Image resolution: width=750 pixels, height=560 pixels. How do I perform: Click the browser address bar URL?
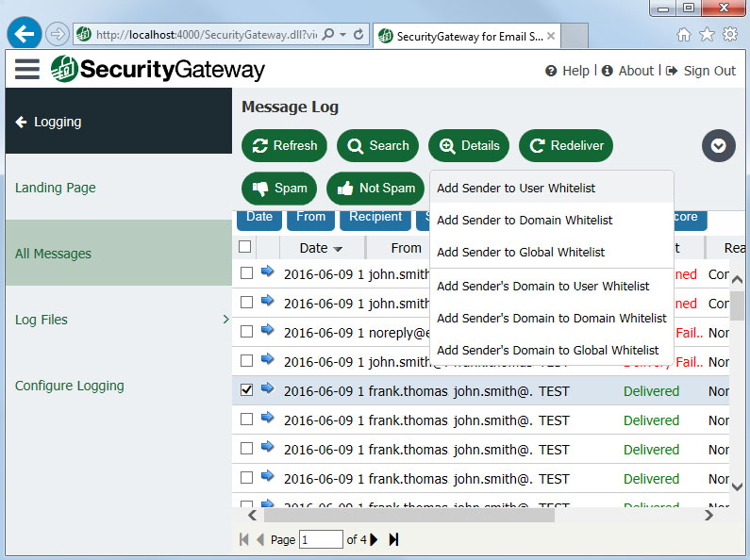(207, 34)
